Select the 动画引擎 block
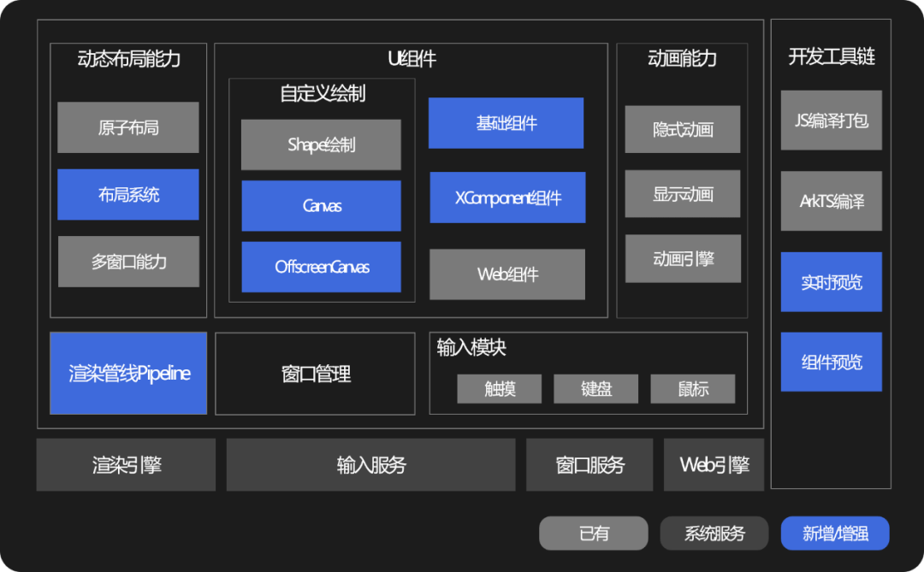Viewport: 924px width, 572px height. 683,258
